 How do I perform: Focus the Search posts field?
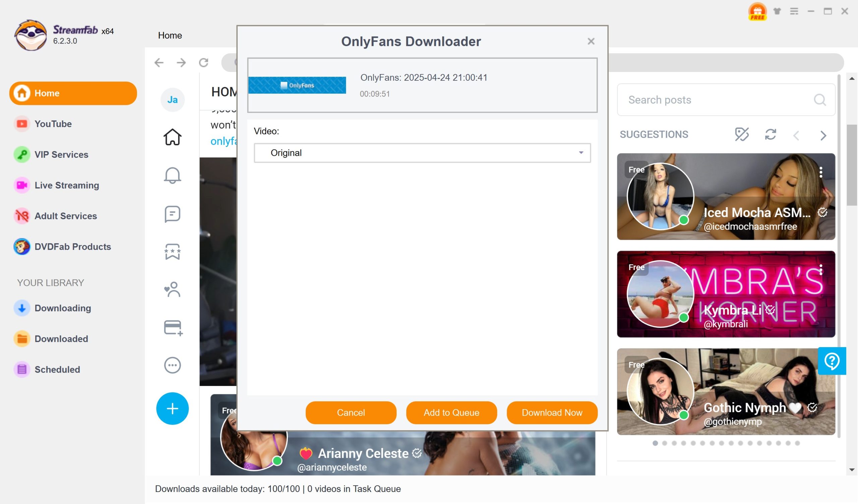[726, 100]
